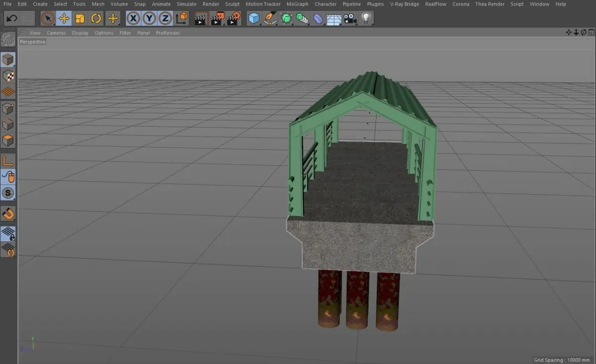Toggle the X-axis lock

[x=133, y=19]
